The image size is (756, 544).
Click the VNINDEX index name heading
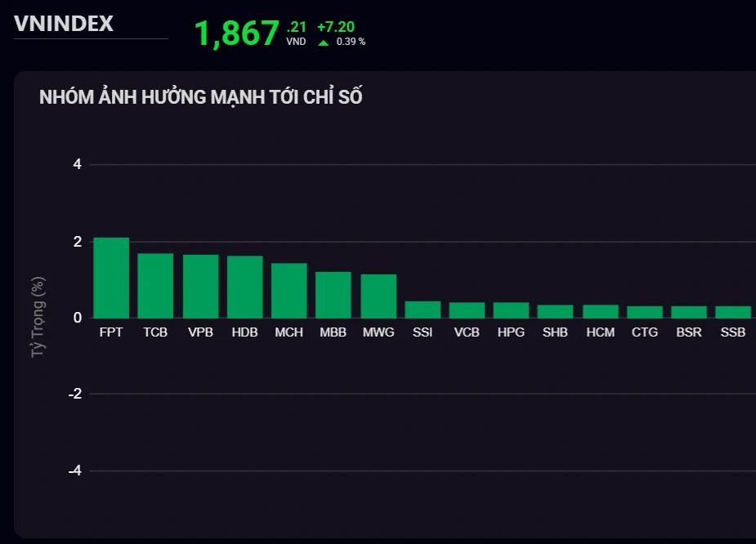[64, 24]
